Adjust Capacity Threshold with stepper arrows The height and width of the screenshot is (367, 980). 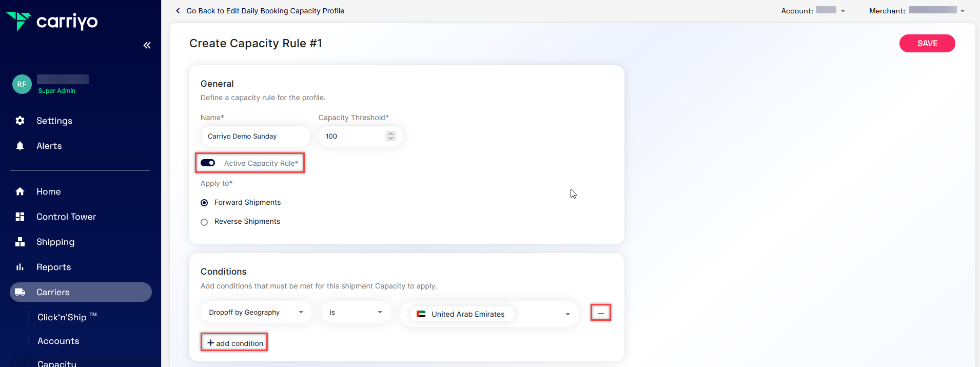(391, 136)
